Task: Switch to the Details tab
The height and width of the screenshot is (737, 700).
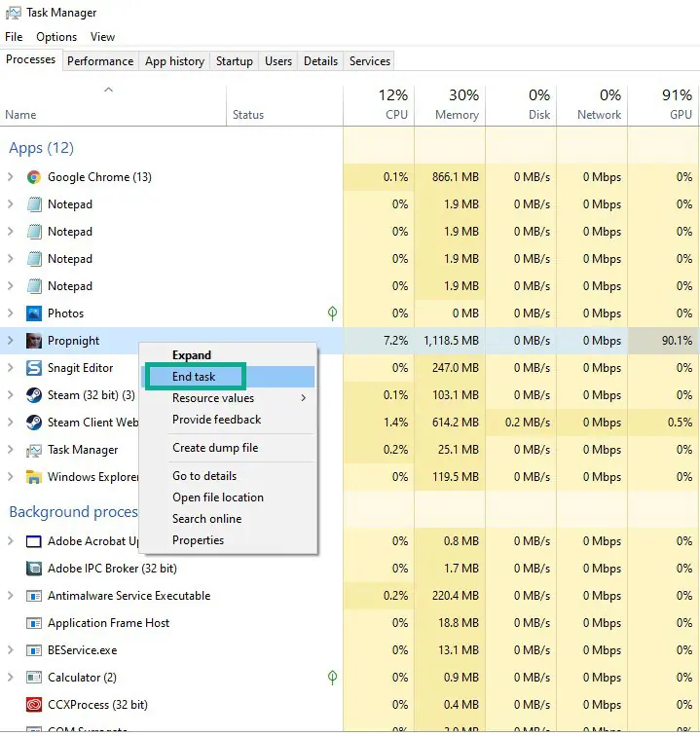Action: coord(320,61)
